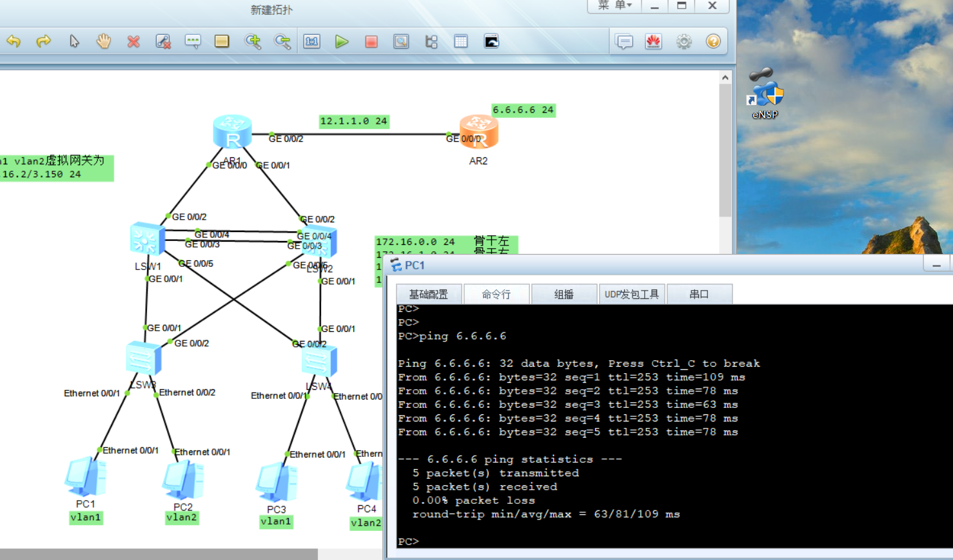Viewport: 953px width, 560px height.
Task: Open the topology tree layout icon
Action: tap(431, 42)
